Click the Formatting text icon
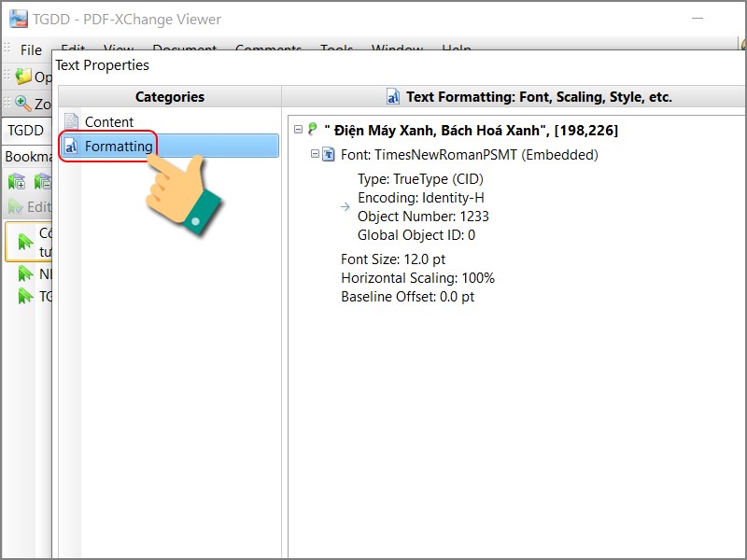 coord(72,147)
